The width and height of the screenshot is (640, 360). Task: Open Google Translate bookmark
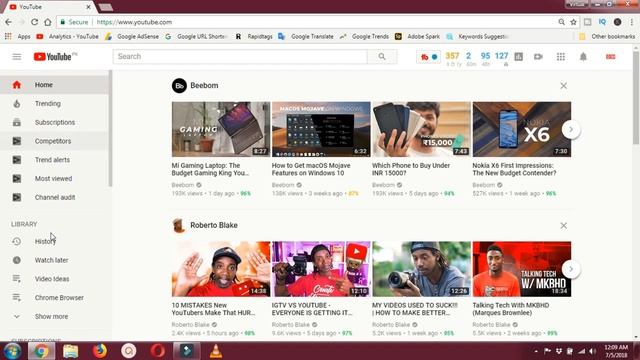coord(306,36)
